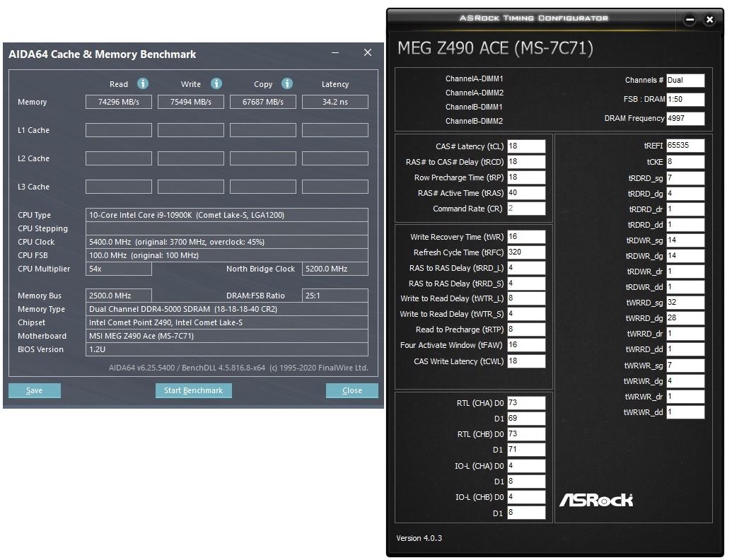Screen dimensions: 732x560
Task: Close the ASRock Timing Configurator window
Action: pyautogui.click(x=709, y=20)
